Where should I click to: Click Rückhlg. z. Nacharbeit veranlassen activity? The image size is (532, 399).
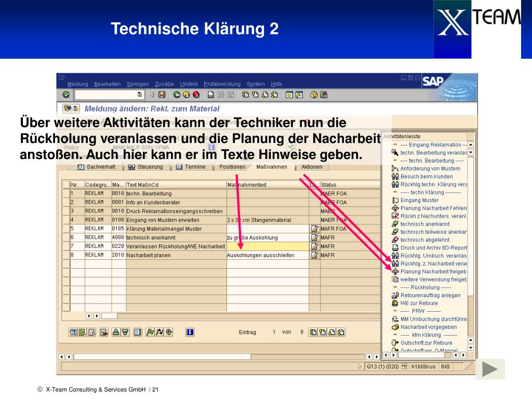[430, 263]
